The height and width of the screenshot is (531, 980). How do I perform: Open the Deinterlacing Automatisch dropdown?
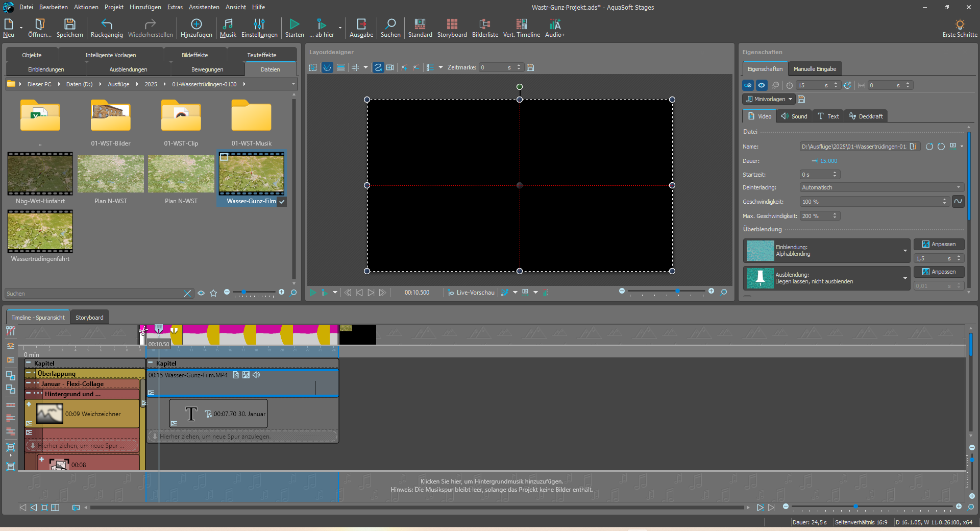881,187
